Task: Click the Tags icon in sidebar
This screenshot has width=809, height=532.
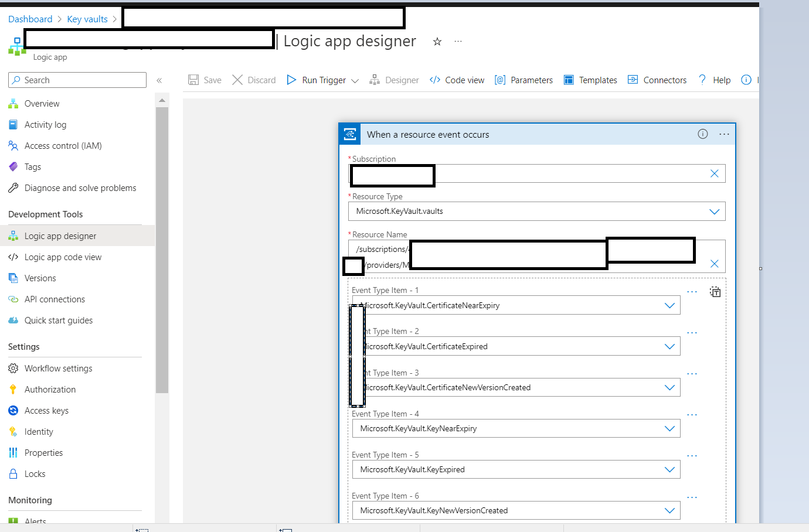Action: click(13, 167)
